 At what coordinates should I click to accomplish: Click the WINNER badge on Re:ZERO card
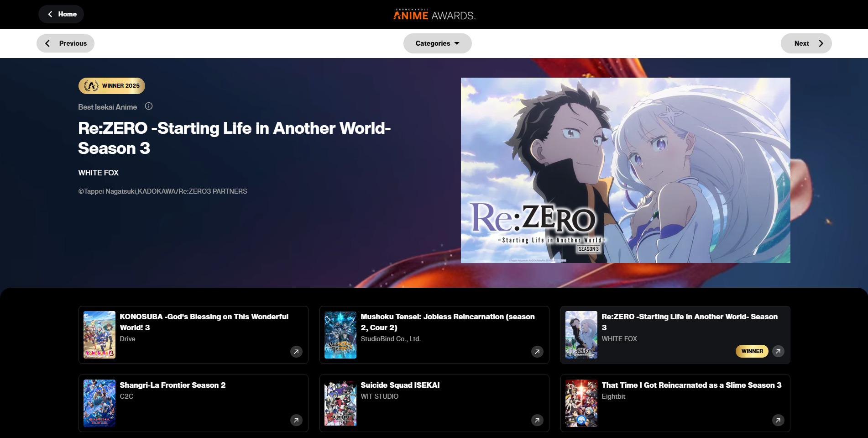tap(752, 351)
